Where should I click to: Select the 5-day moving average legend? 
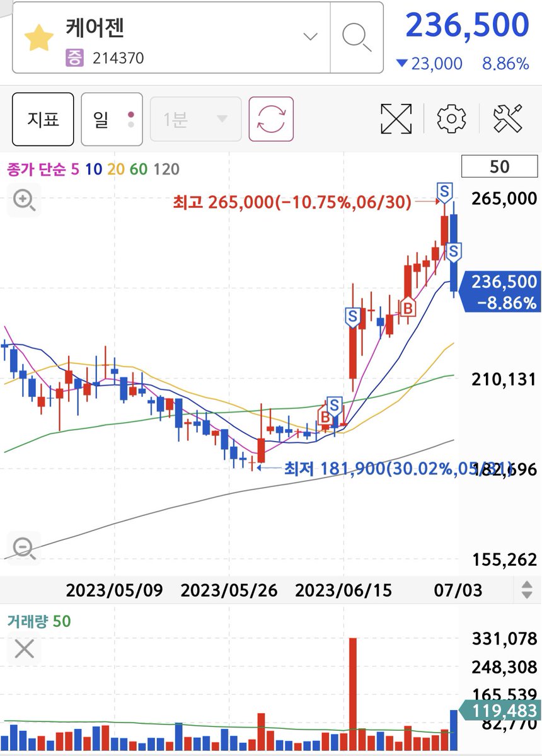[76, 169]
